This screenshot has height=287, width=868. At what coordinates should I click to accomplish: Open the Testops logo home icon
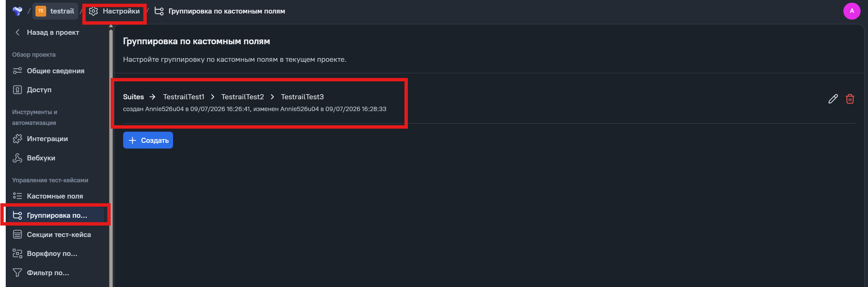coord(17,11)
